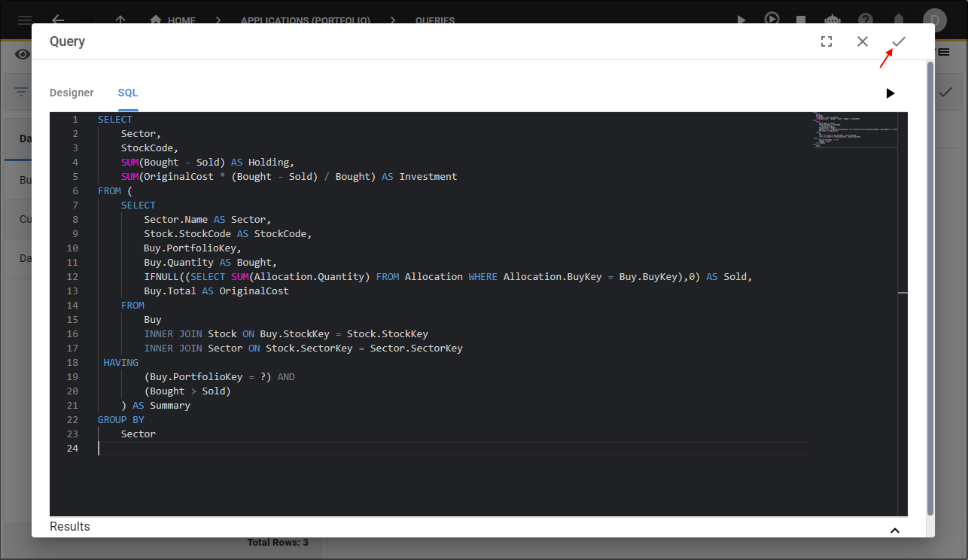
Task: Click the back arrow in the top bar
Action: coord(58,20)
